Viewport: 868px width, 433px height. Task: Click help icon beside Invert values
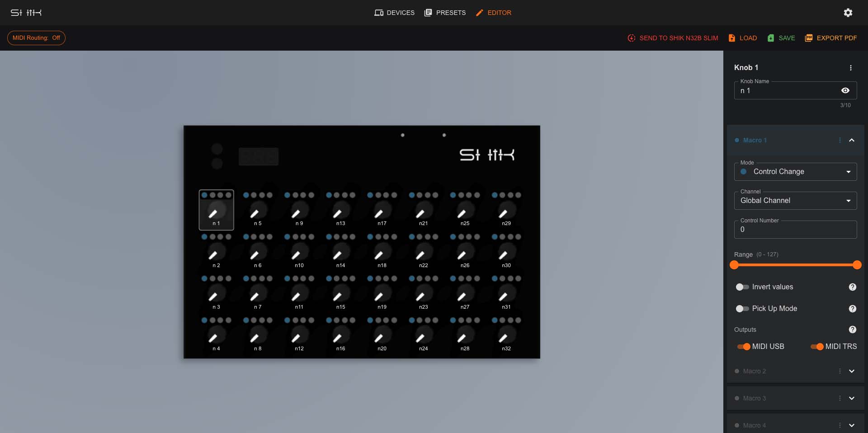click(852, 287)
